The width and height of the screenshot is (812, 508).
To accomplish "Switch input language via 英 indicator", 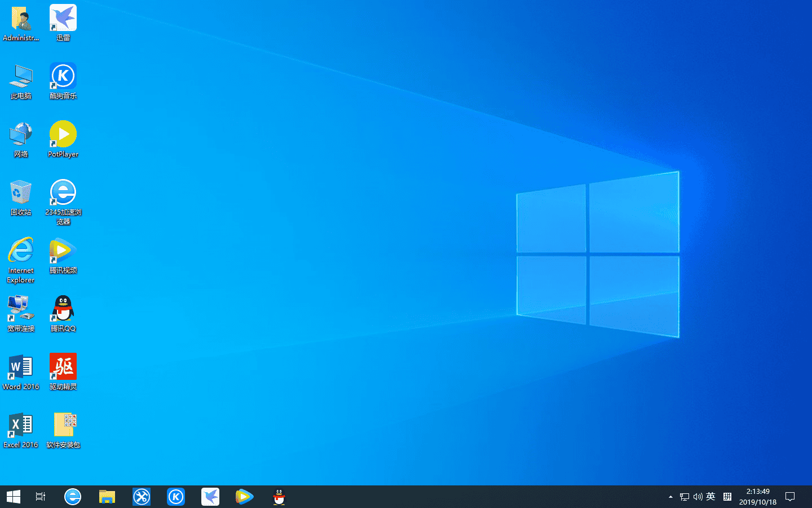I will click(x=711, y=497).
